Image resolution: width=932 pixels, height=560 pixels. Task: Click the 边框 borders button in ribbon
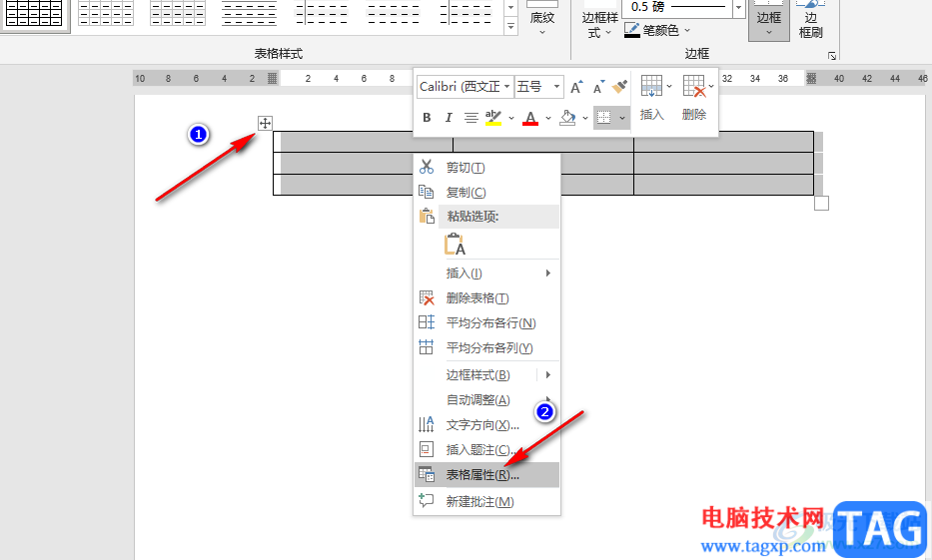pos(768,19)
